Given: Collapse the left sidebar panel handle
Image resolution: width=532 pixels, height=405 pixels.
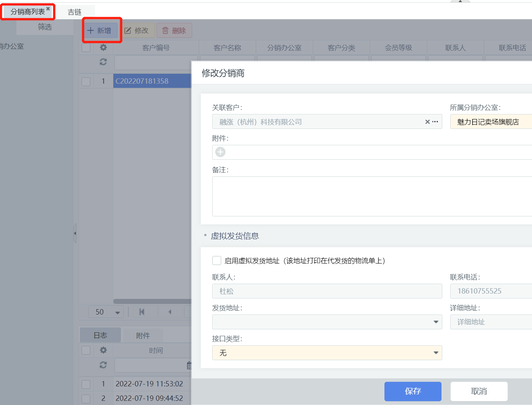Looking at the screenshot, I should [x=75, y=233].
